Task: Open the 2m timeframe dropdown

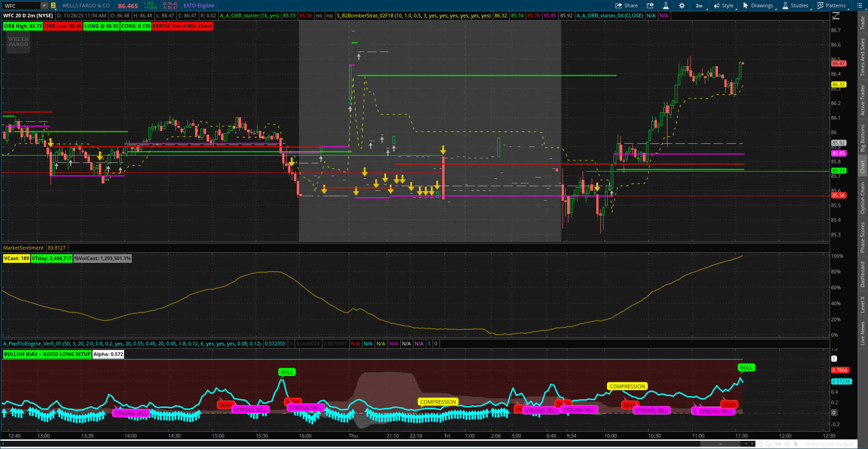Action: coord(700,5)
